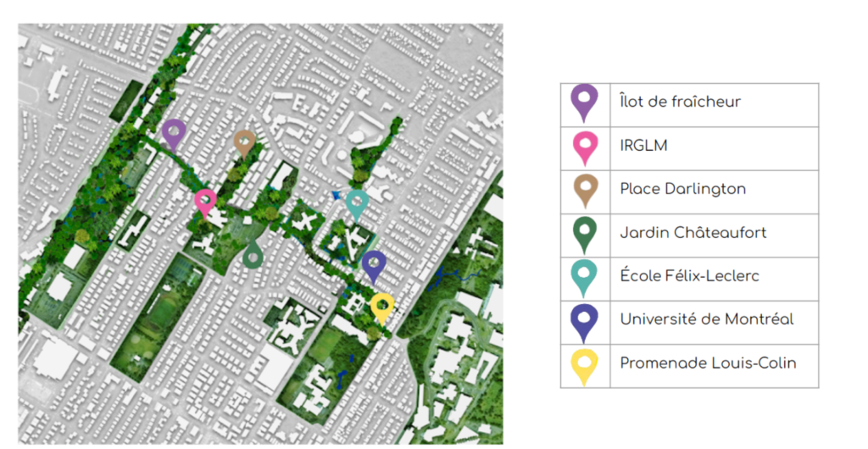Screen dimensions: 868x449
Task: Click the teal École Félix-Leclerc map pin
Action: click(357, 203)
